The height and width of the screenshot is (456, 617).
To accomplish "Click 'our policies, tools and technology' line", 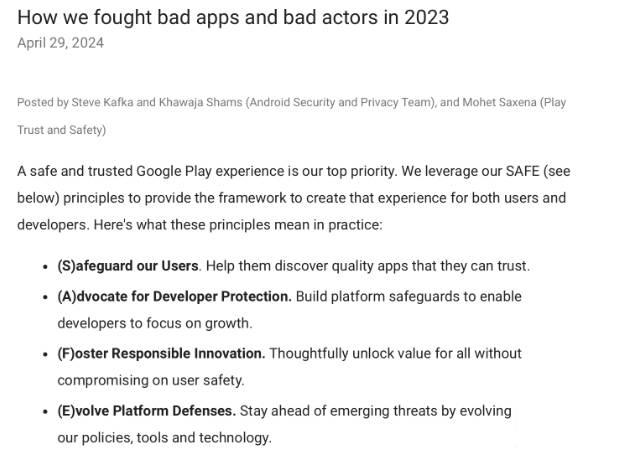I will [x=164, y=438].
